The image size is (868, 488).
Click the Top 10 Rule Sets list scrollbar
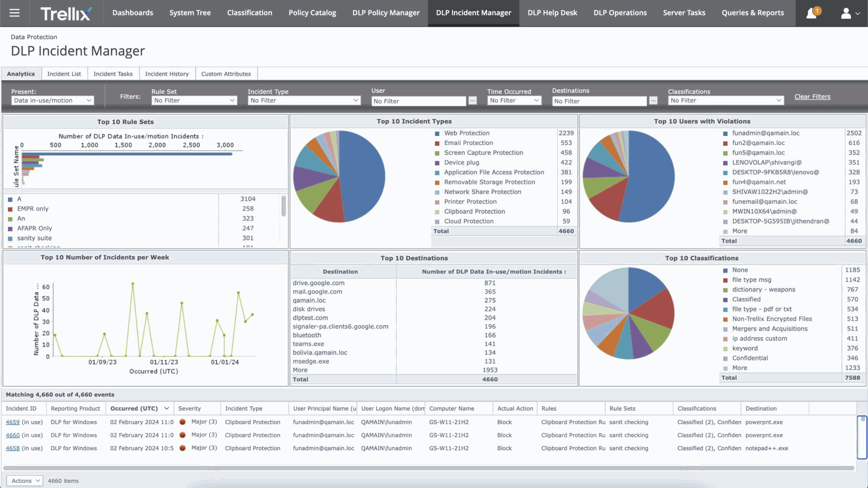click(x=283, y=206)
